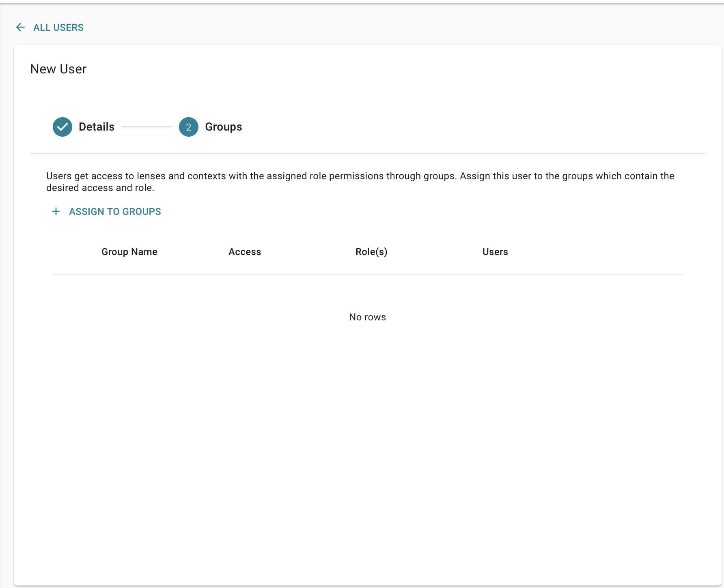
Task: Click the Users column header
Action: (495, 252)
